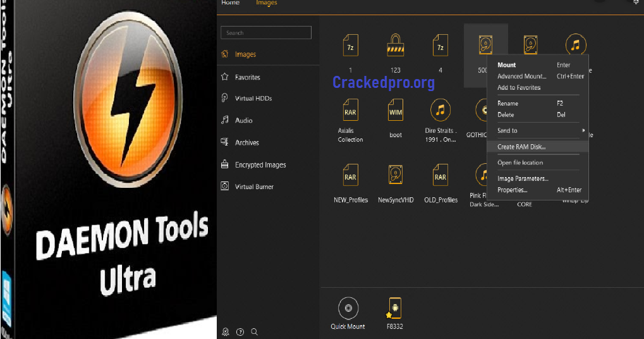Open Encrypted Images lock icon in sidebar
644x339 pixels.
point(224,164)
